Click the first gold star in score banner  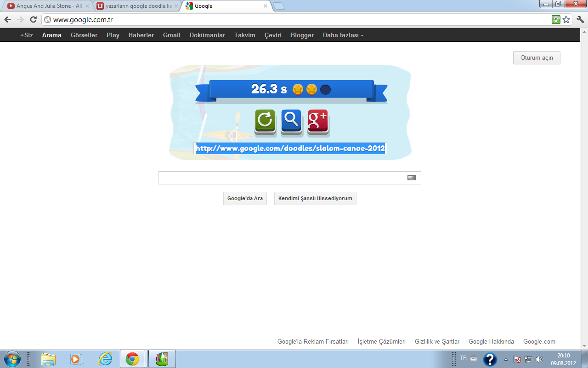pos(298,90)
